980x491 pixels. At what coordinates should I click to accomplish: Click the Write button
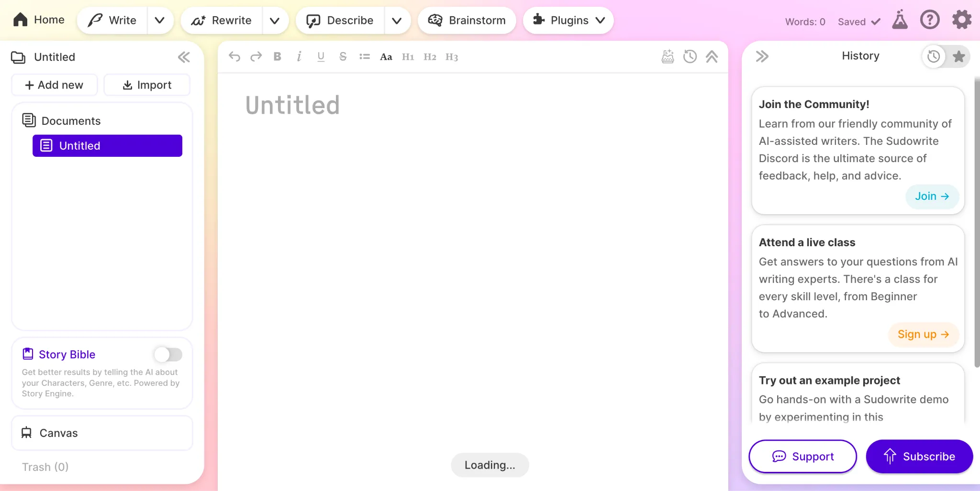coord(112,20)
